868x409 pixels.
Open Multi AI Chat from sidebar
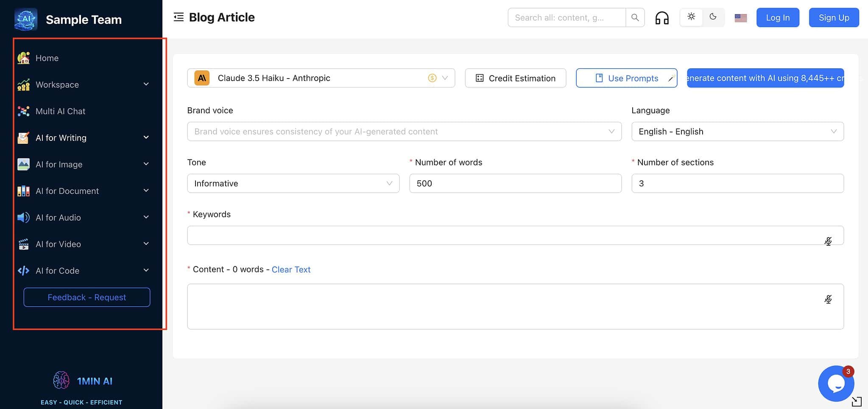tap(60, 111)
